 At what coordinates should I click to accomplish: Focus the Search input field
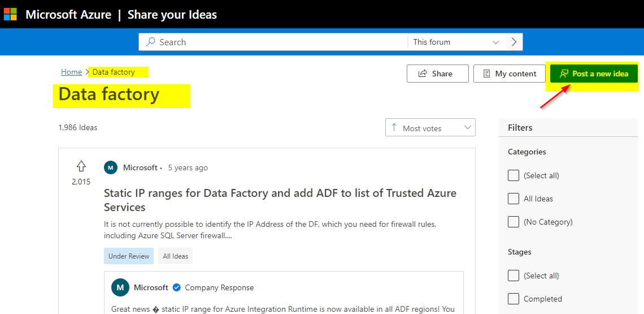coord(273,42)
